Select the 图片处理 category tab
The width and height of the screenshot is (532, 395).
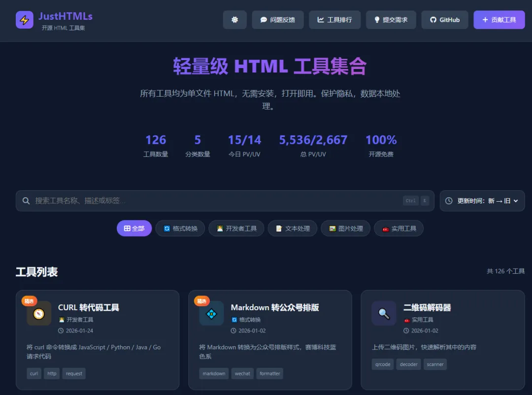pos(345,228)
